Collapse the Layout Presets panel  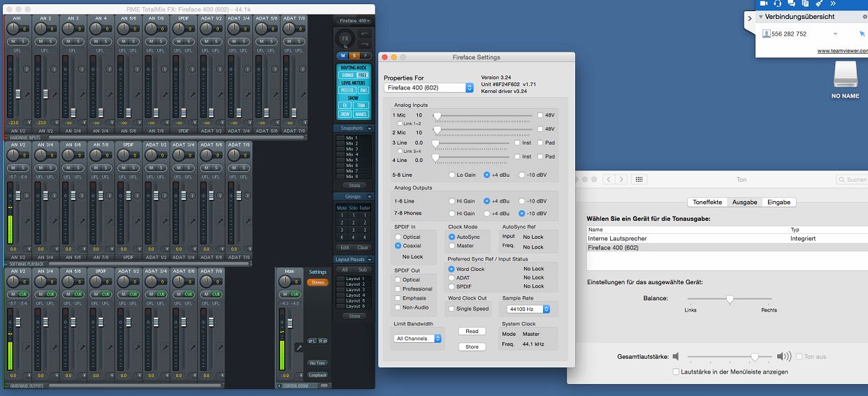[x=370, y=259]
